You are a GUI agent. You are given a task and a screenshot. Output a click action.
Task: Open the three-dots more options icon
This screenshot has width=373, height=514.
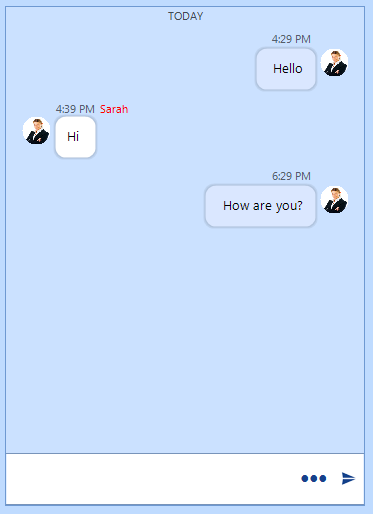point(314,479)
